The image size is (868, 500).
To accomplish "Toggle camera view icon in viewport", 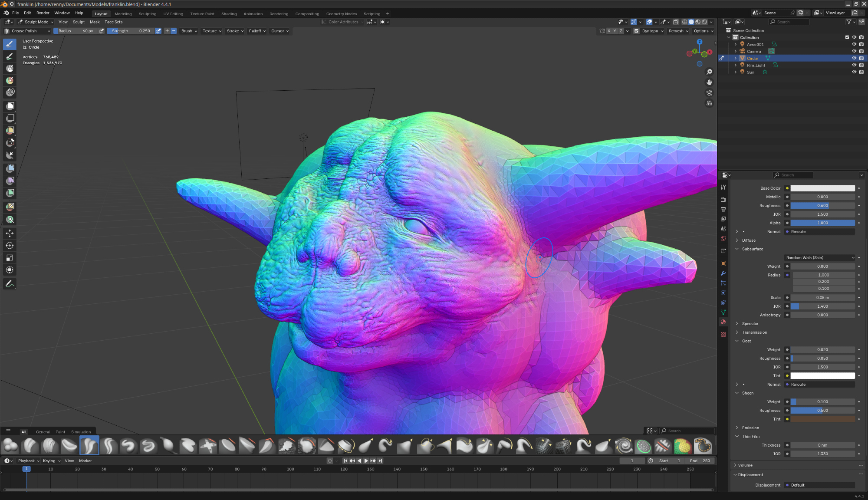I will 710,93.
